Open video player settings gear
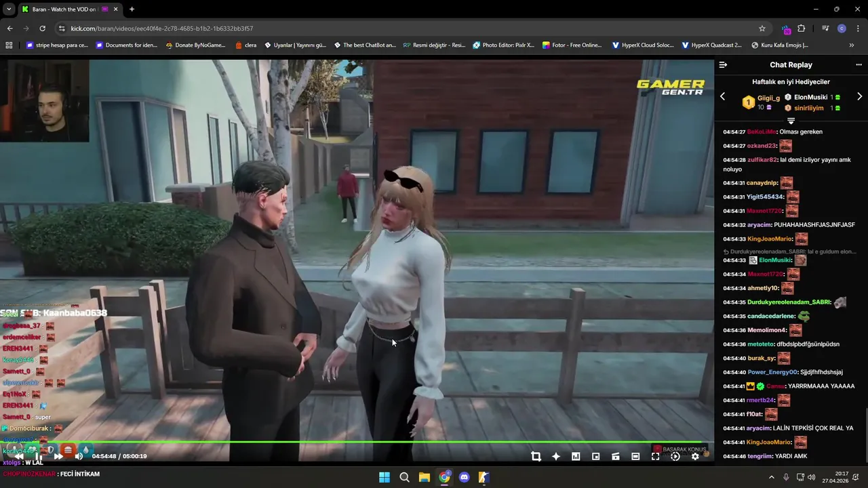This screenshot has height=488, width=868. pyautogui.click(x=695, y=457)
